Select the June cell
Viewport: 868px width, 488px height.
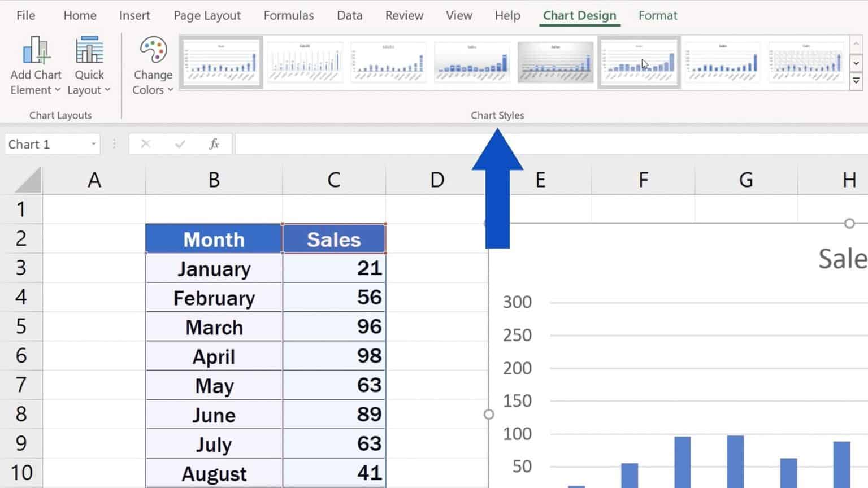(x=214, y=415)
